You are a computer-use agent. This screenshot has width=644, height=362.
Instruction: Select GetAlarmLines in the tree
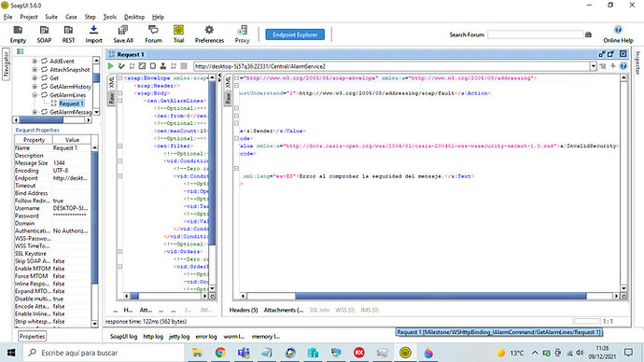(x=68, y=95)
